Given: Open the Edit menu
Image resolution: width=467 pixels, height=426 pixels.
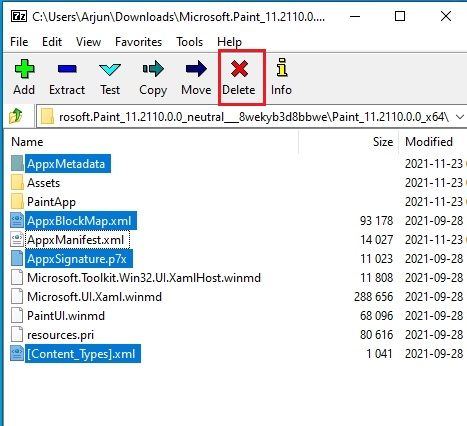Looking at the screenshot, I should tap(52, 42).
